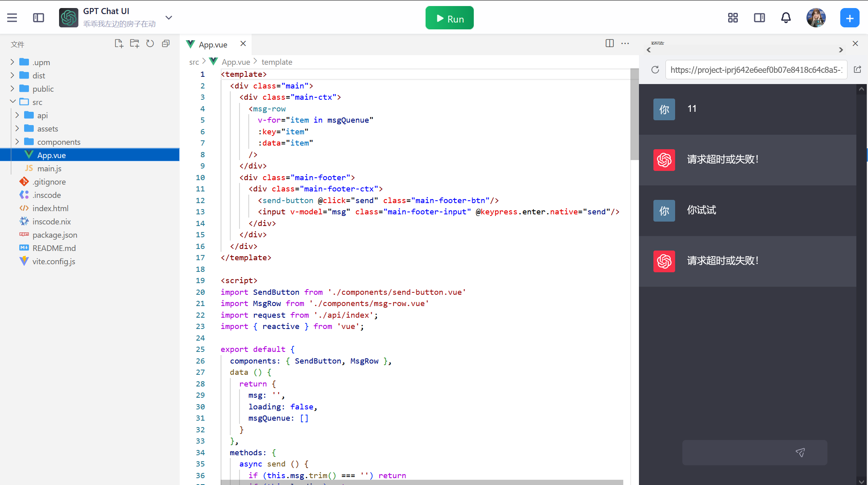This screenshot has height=485, width=868.
Task: Click the notification bell icon
Action: (x=786, y=18)
